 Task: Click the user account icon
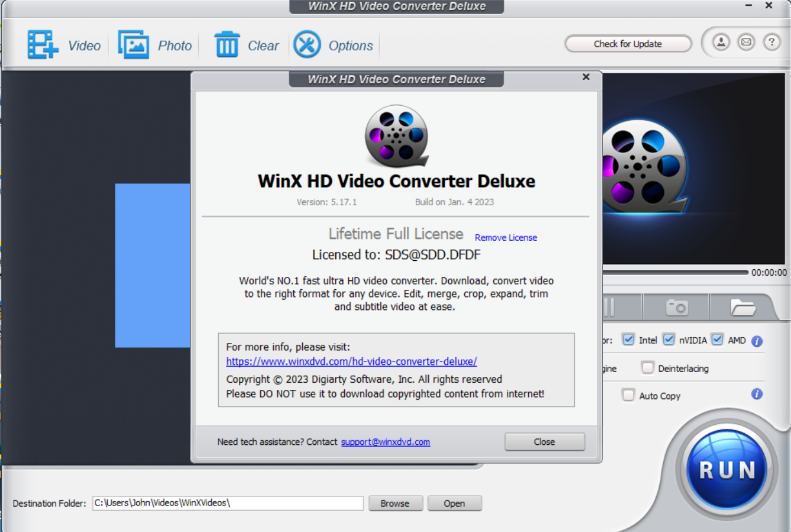pos(721,43)
